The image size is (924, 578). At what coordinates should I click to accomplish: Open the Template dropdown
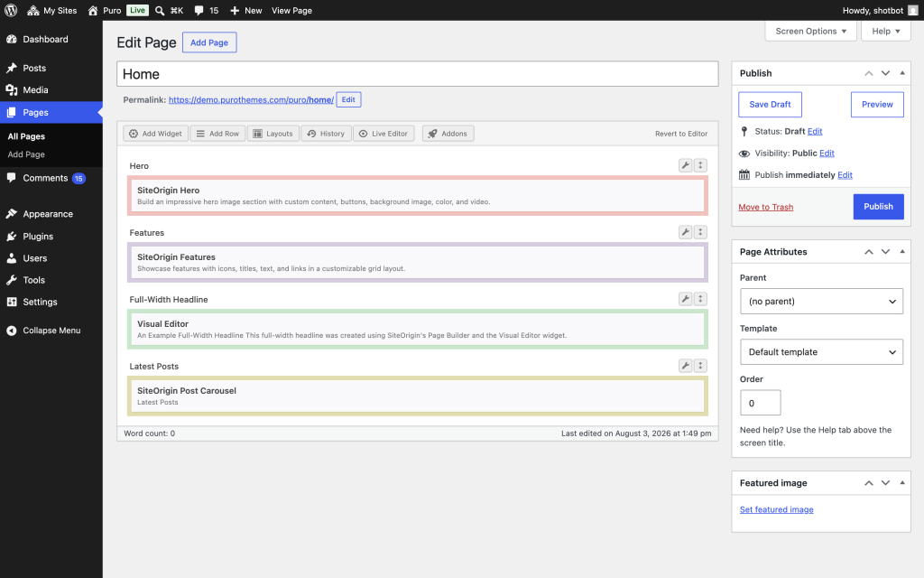pos(821,352)
